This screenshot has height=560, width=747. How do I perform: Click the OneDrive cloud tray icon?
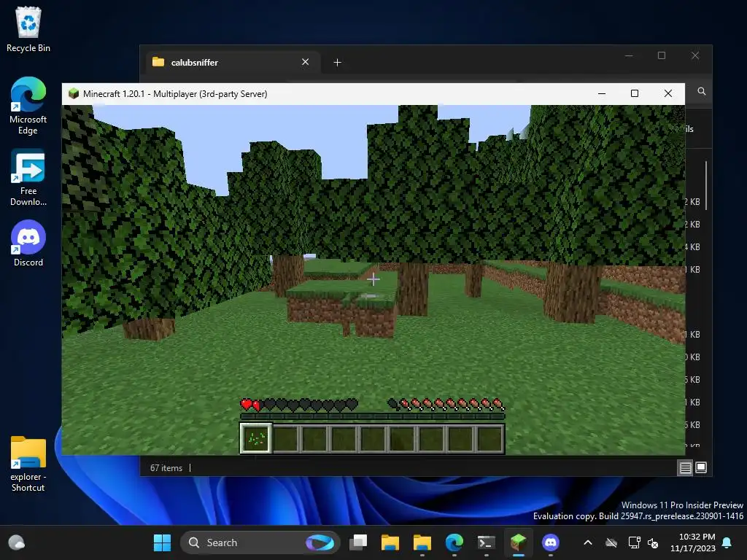(x=611, y=542)
